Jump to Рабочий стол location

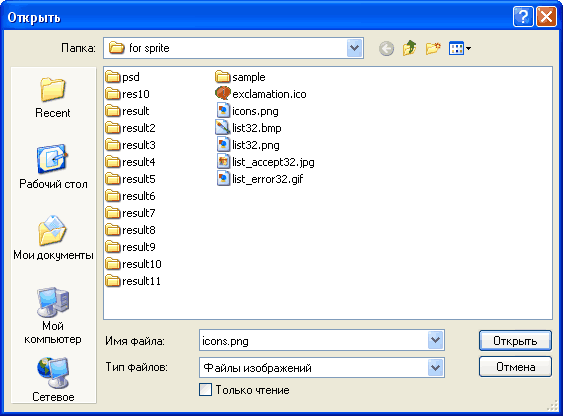[53, 167]
